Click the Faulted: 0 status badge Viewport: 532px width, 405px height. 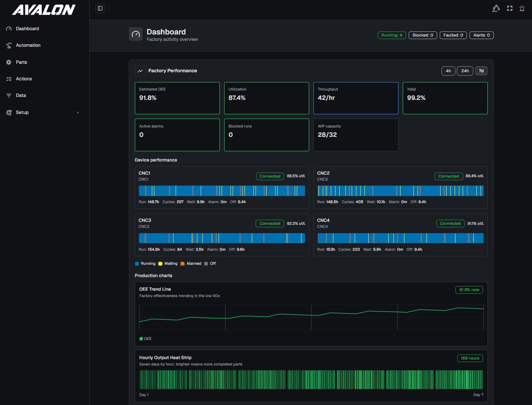pos(453,35)
